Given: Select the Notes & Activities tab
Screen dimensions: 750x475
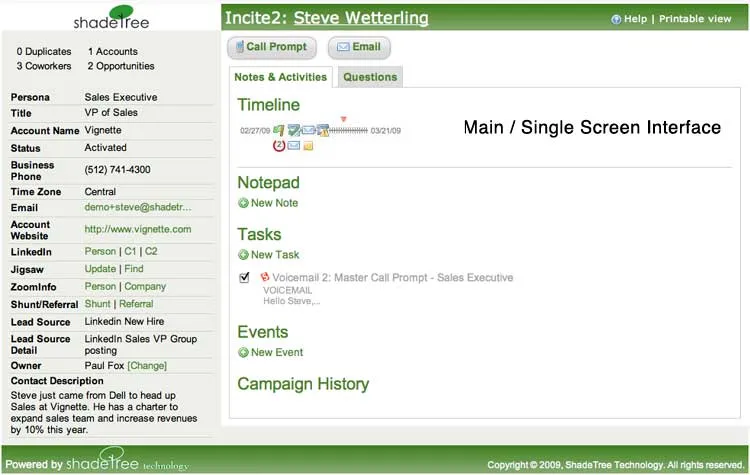Looking at the screenshot, I should click(281, 77).
